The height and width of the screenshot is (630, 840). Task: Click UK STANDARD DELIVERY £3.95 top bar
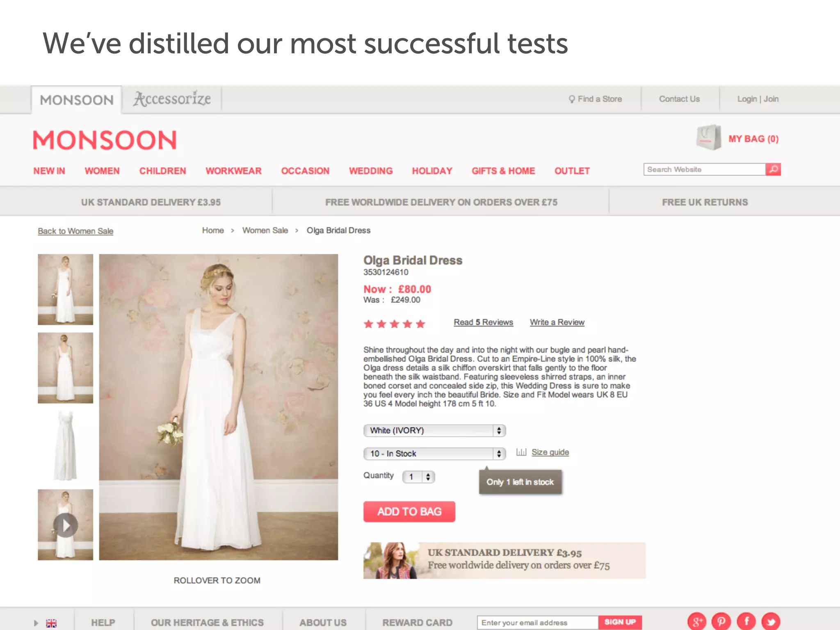pos(151,202)
